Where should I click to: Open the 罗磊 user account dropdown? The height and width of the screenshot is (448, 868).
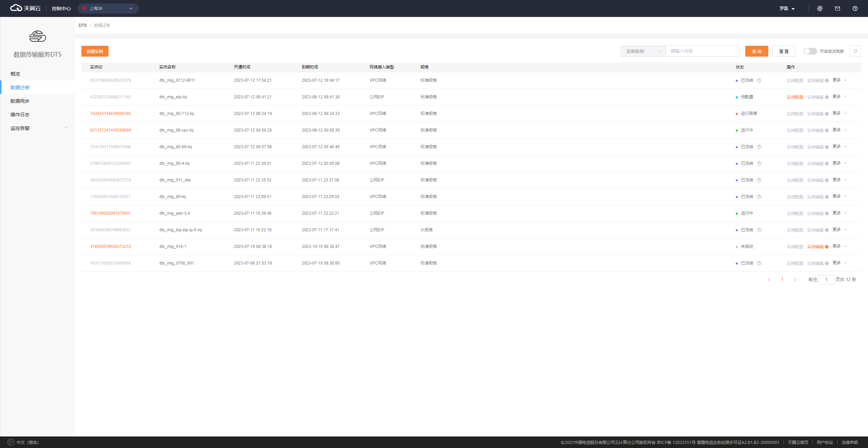tap(787, 8)
